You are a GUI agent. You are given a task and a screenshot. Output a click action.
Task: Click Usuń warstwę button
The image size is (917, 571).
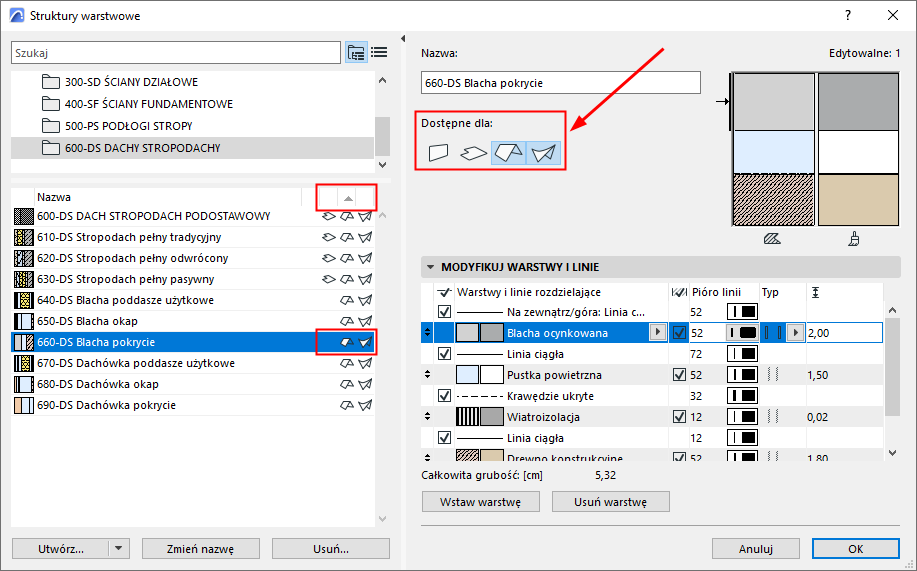click(x=611, y=502)
